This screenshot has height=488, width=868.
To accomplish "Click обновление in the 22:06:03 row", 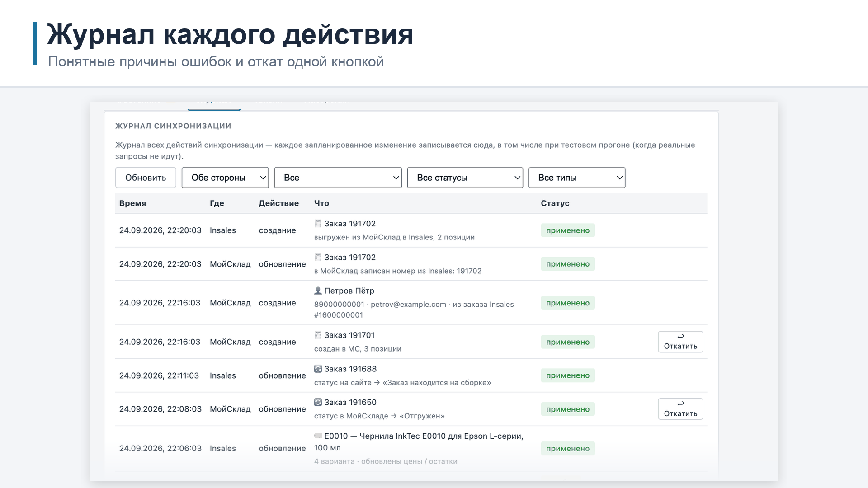I will 282,449.
